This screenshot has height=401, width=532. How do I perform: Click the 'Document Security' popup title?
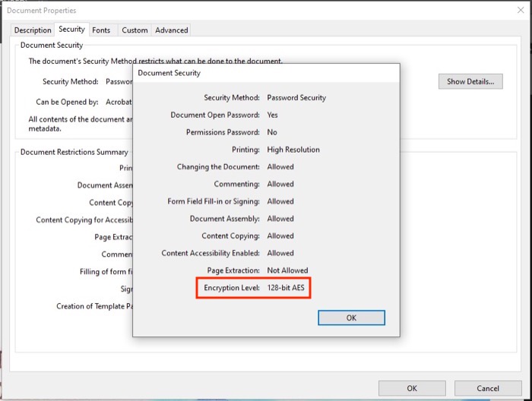coord(169,73)
